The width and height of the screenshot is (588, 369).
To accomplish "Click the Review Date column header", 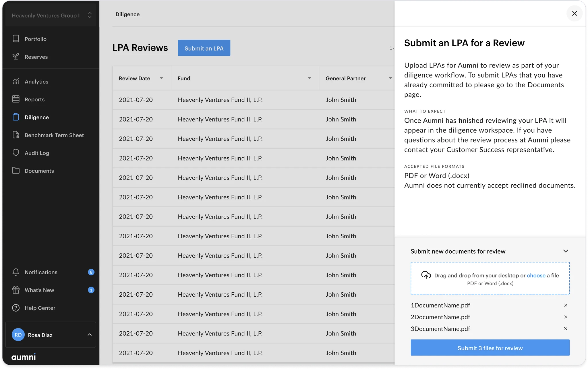I will click(x=142, y=78).
